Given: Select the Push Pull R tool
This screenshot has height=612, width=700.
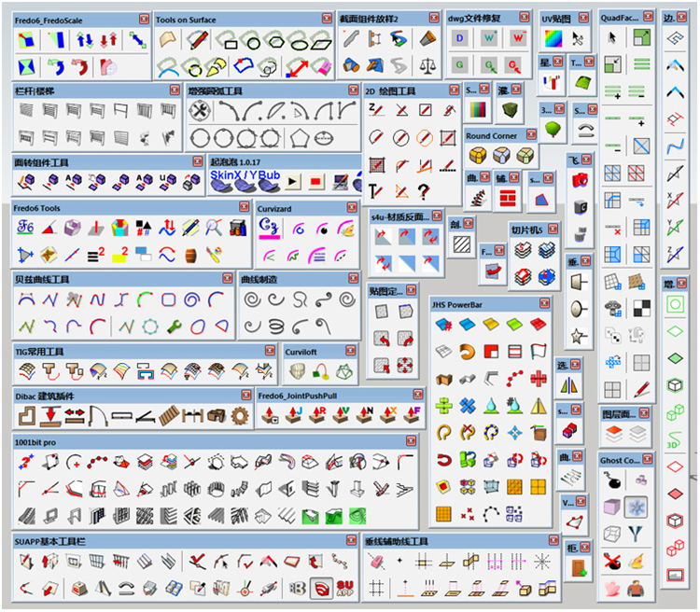Looking at the screenshot, I should [x=318, y=415].
